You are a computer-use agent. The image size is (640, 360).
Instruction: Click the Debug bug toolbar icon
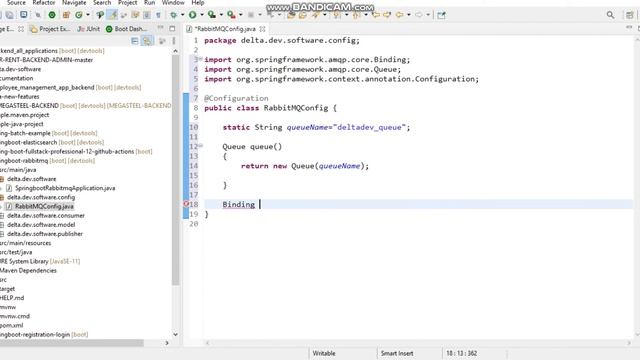173,15
